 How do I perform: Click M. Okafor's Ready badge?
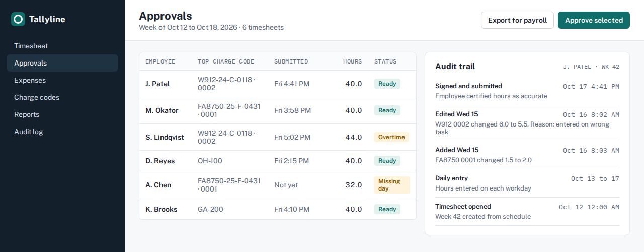(387, 110)
